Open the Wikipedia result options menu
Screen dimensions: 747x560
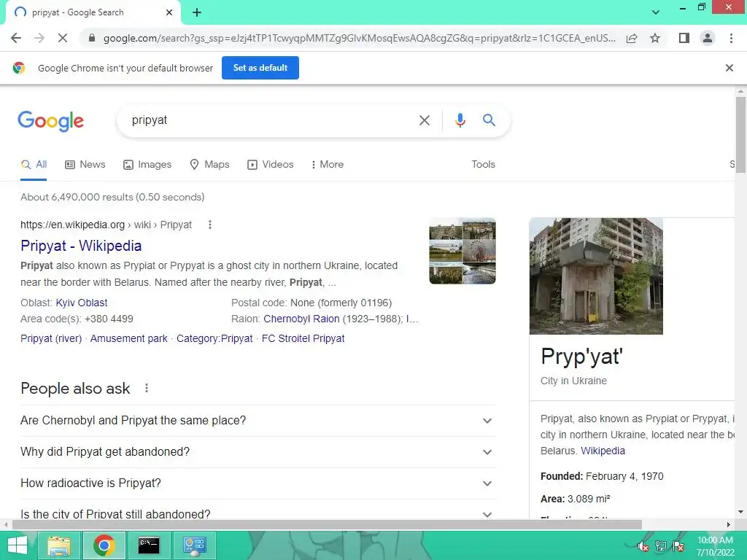click(210, 225)
